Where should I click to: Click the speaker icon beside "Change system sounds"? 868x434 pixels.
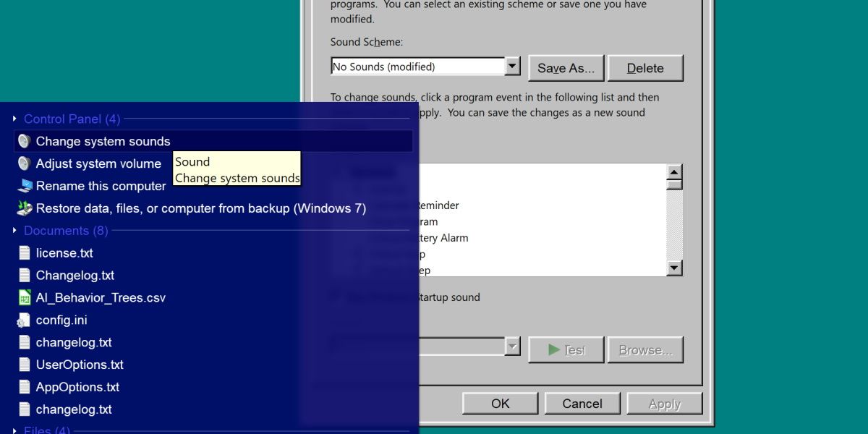pyautogui.click(x=23, y=141)
